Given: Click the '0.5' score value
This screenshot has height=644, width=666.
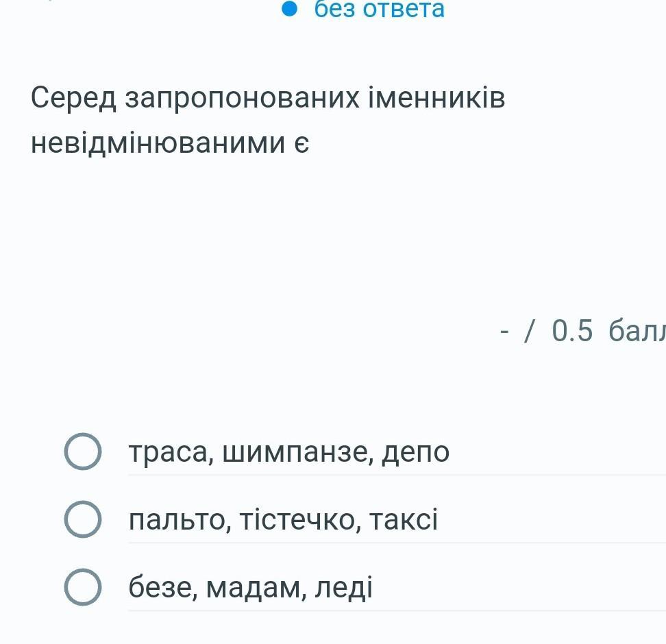Looking at the screenshot, I should tap(571, 331).
